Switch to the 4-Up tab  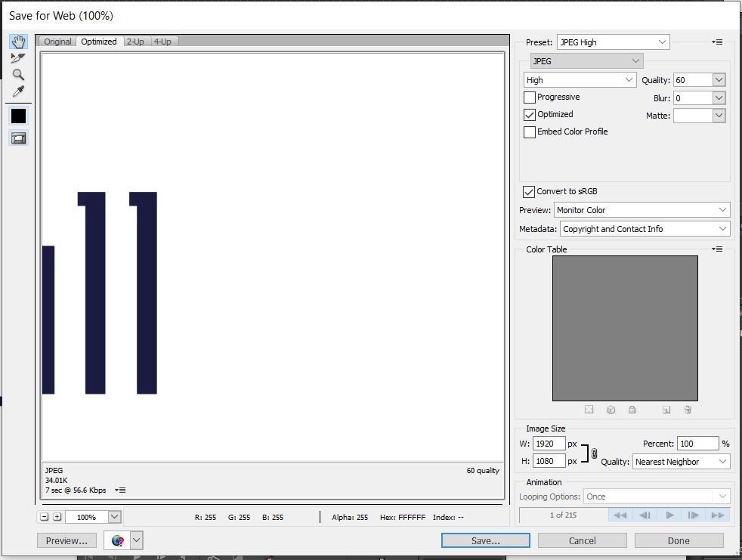(x=162, y=42)
